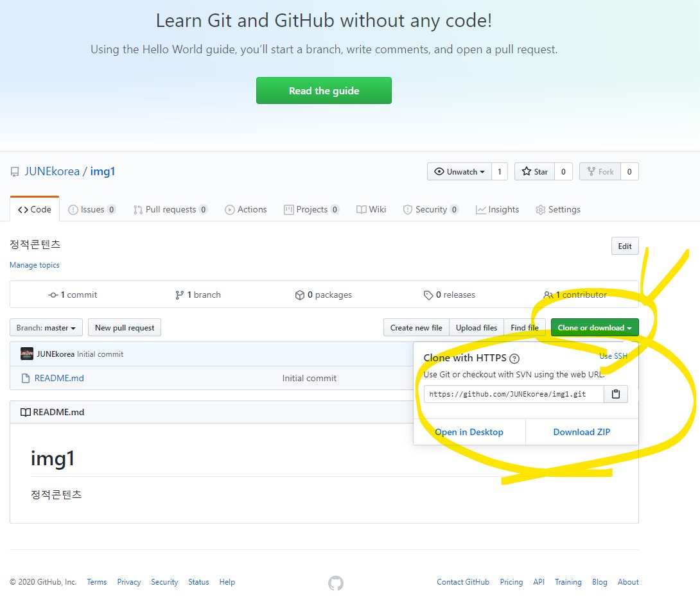Image resolution: width=700 pixels, height=609 pixels.
Task: Click the GitHub Octocat logo in footer
Action: [x=336, y=583]
